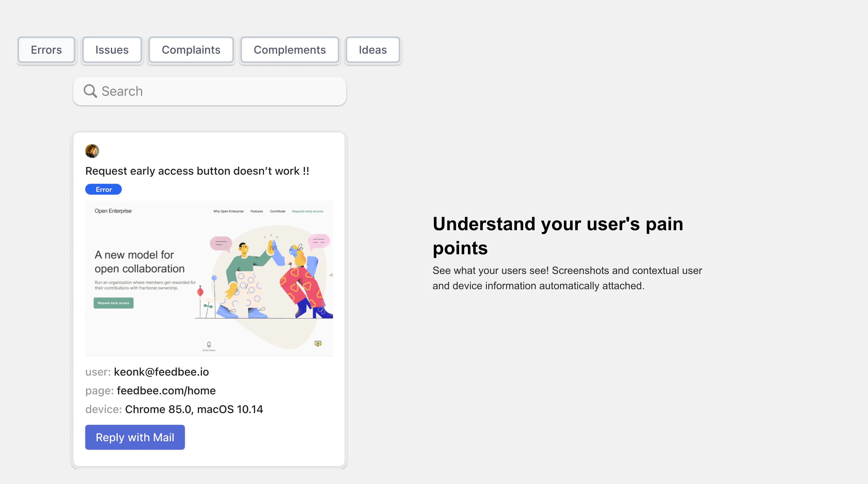
Task: Click the pink speech bubble on the left of the illustration
Action: tap(221, 243)
